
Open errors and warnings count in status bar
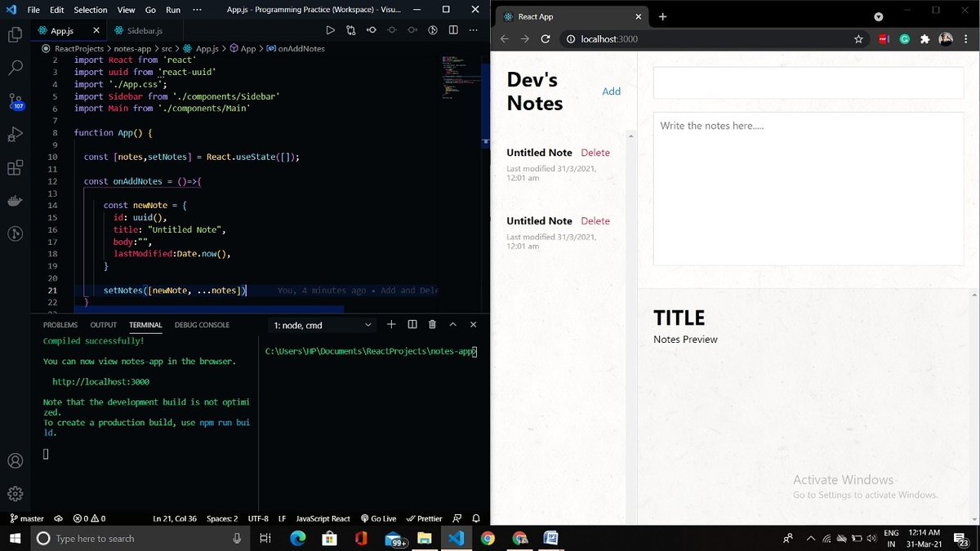[89, 518]
